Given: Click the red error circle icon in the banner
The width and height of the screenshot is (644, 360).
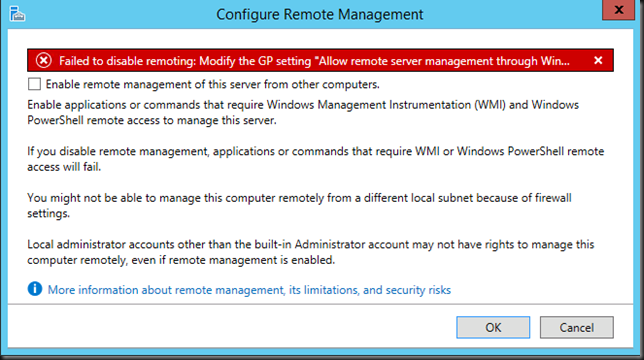Looking at the screenshot, I should click(x=44, y=61).
